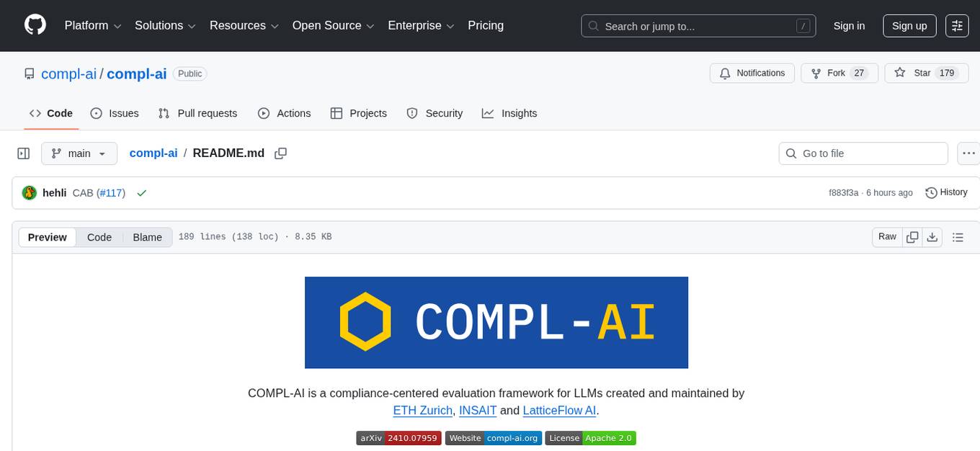Click the Go to file search field
This screenshot has height=451, width=980.
pyautogui.click(x=863, y=153)
